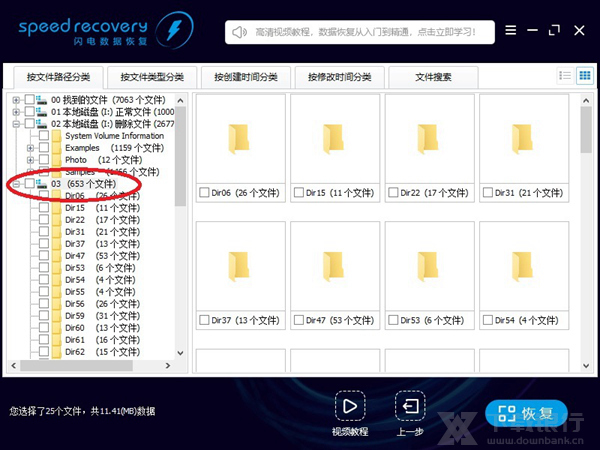Collapse the 03 (653 个文件) tree node
The height and width of the screenshot is (450, 600).
point(16,184)
